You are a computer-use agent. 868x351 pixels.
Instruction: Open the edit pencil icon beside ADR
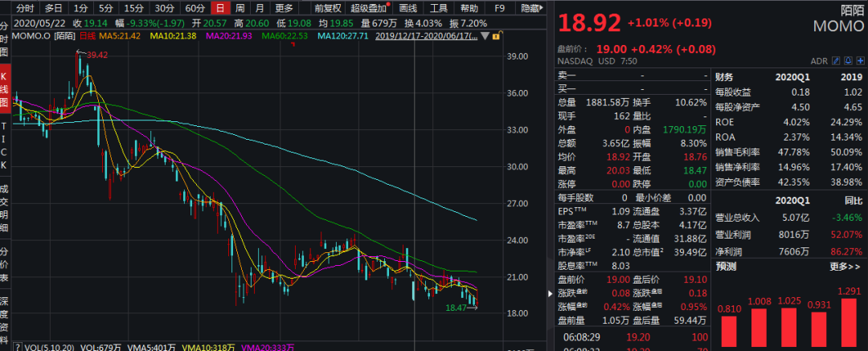[x=836, y=60]
